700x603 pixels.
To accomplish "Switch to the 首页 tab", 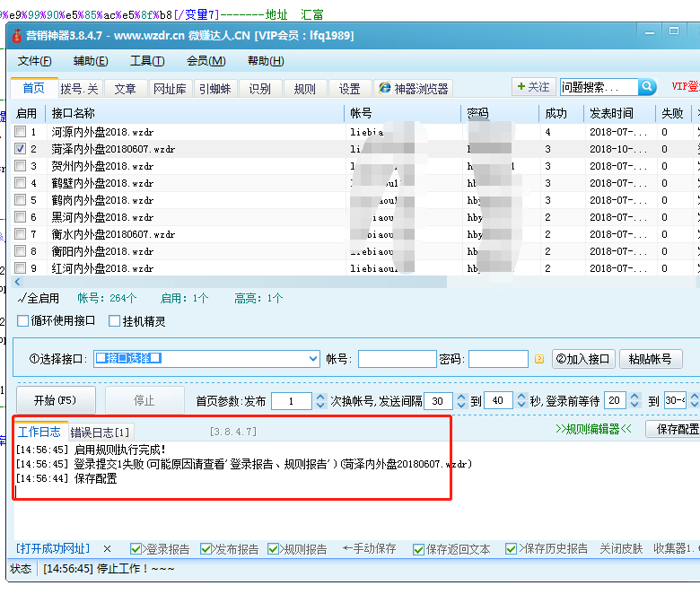I will pos(34,87).
